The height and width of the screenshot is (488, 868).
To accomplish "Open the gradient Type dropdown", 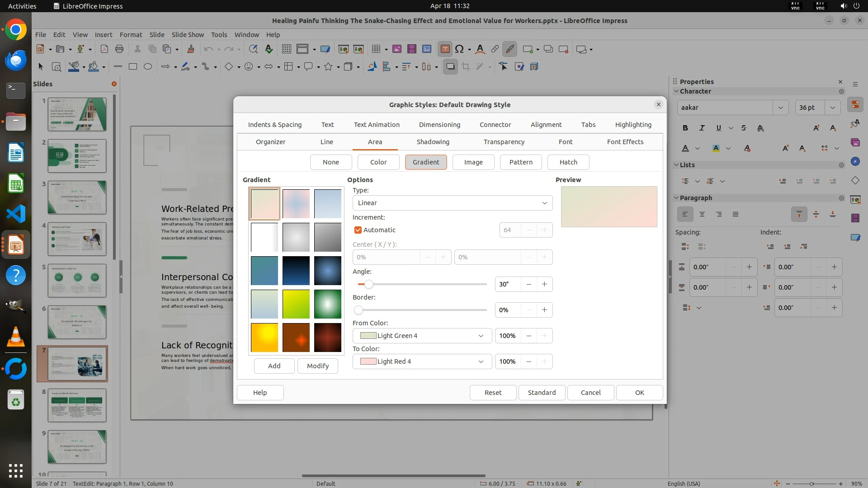I will (452, 203).
